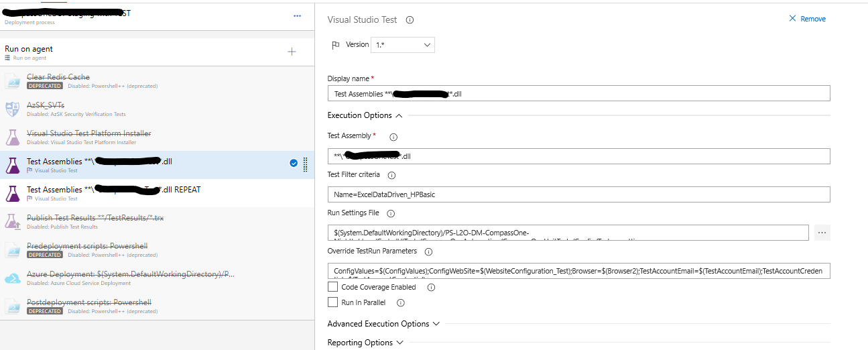Image resolution: width=868 pixels, height=350 pixels.
Task: Click the Test Assembly input field
Action: tap(578, 156)
